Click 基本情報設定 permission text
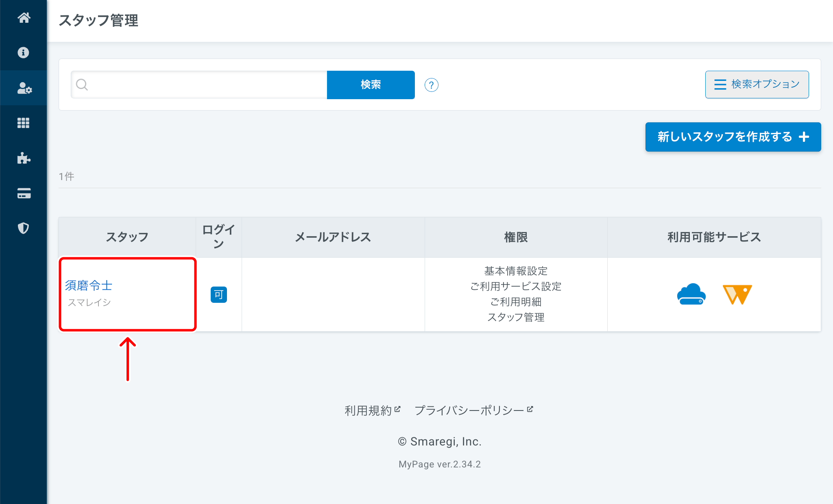Image resolution: width=833 pixels, height=504 pixels. click(516, 271)
